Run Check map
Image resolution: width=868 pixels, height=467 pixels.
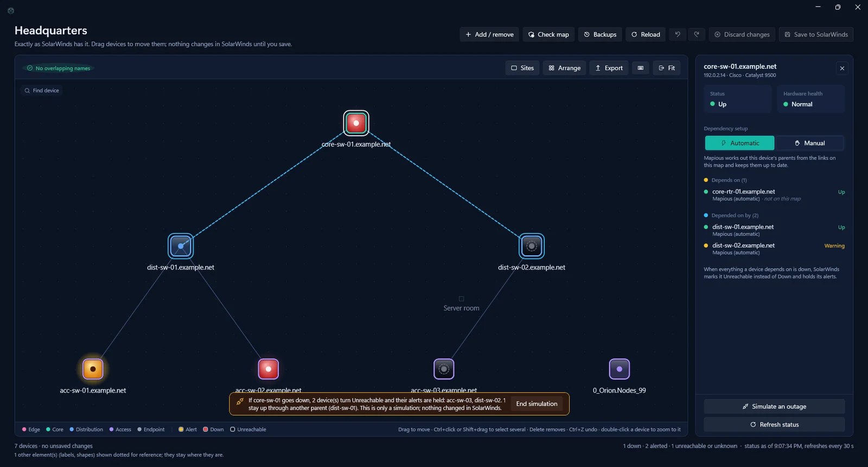click(x=548, y=34)
